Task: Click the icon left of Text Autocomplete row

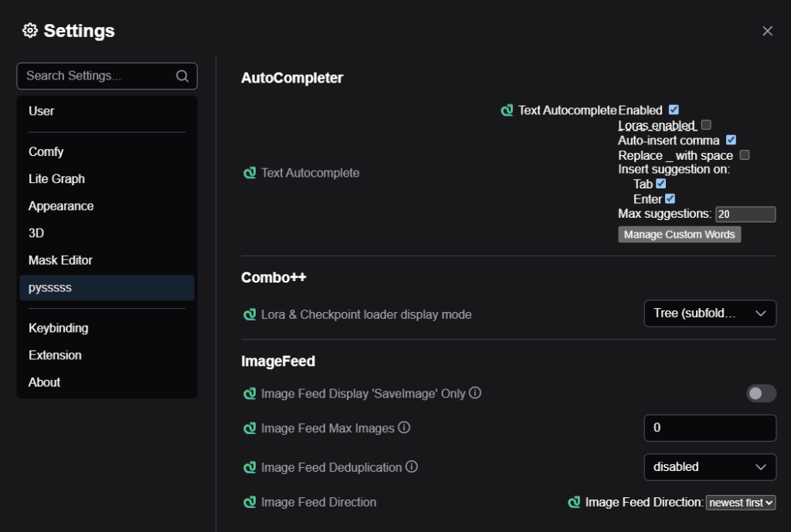Action: pyautogui.click(x=250, y=173)
